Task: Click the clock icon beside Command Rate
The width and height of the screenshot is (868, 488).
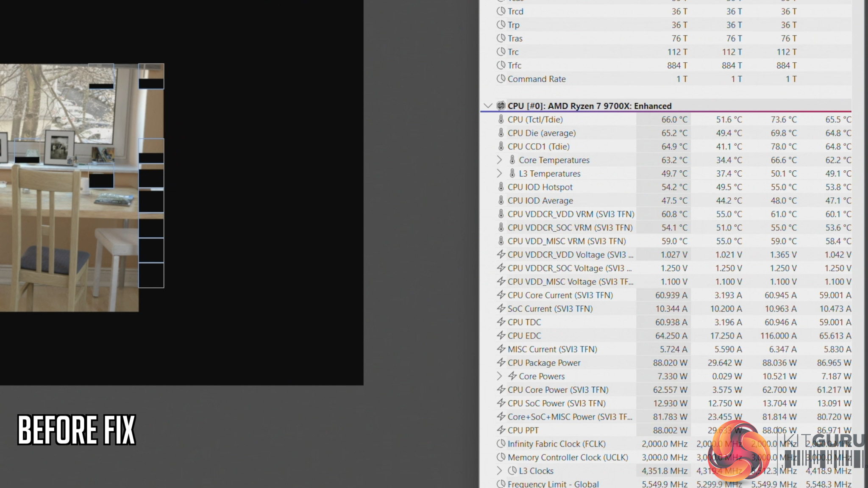Action: coord(501,79)
